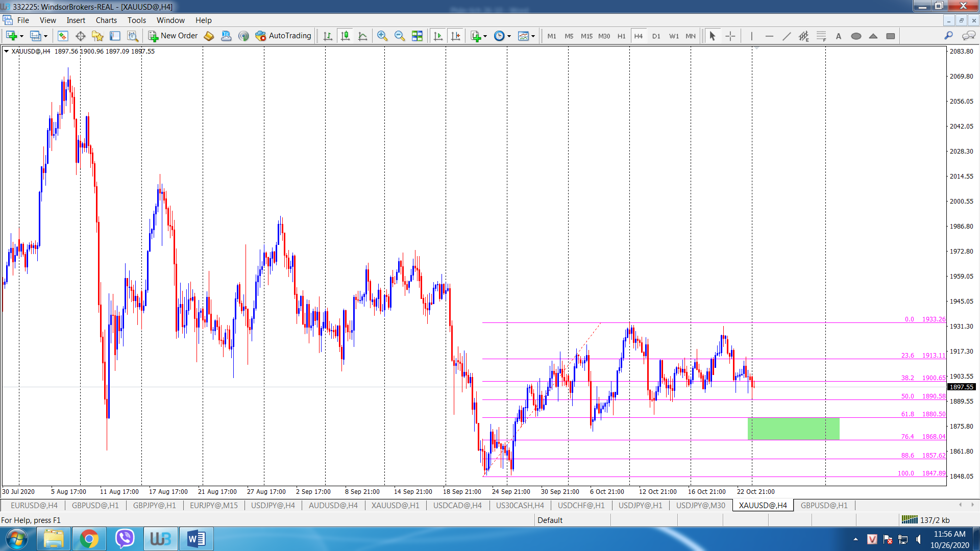Open Terminal panel icon

(x=115, y=36)
